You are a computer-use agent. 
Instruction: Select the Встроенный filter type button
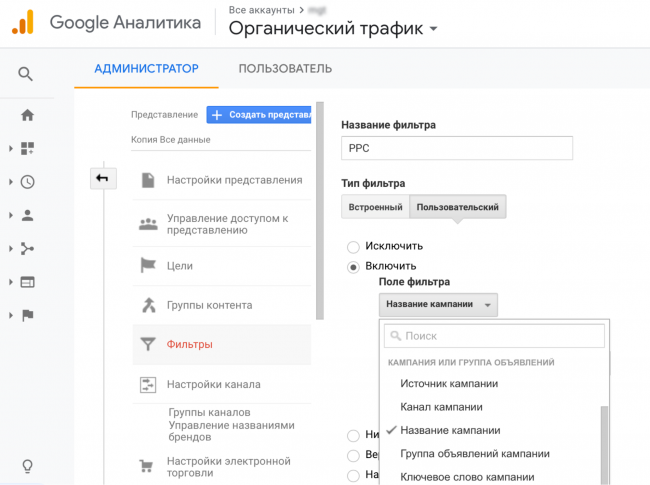[374, 207]
